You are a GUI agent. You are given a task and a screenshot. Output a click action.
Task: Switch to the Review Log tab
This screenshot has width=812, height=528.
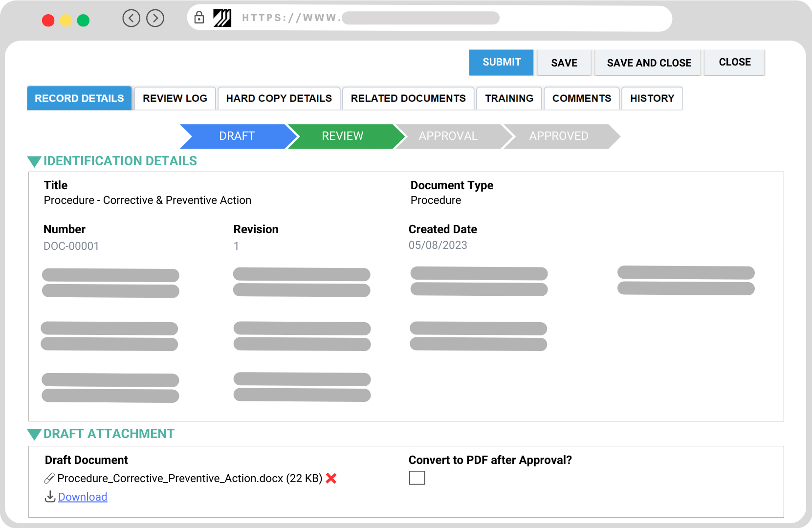click(x=175, y=98)
